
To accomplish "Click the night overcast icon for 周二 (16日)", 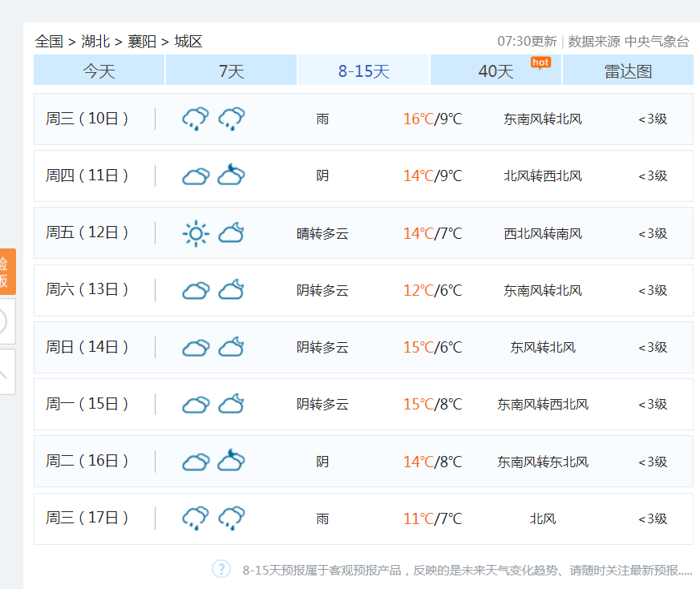I will (232, 461).
